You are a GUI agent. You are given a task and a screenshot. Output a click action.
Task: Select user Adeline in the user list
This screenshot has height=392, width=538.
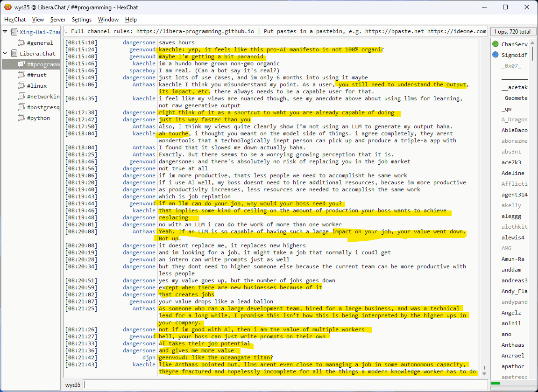click(x=513, y=173)
